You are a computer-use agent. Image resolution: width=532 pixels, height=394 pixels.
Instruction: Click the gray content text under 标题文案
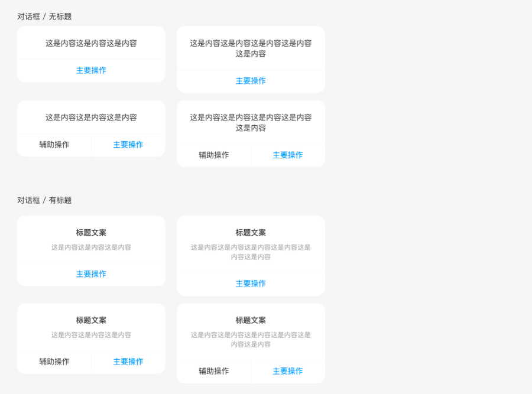coord(90,248)
